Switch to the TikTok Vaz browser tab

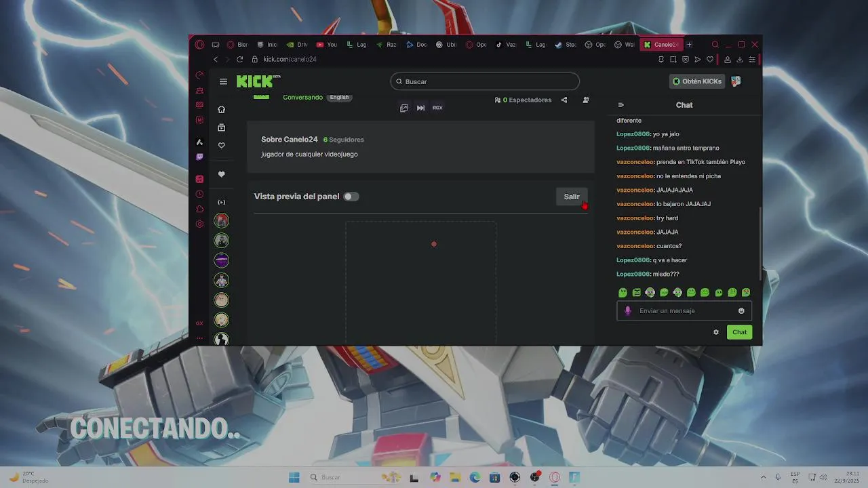(x=506, y=45)
